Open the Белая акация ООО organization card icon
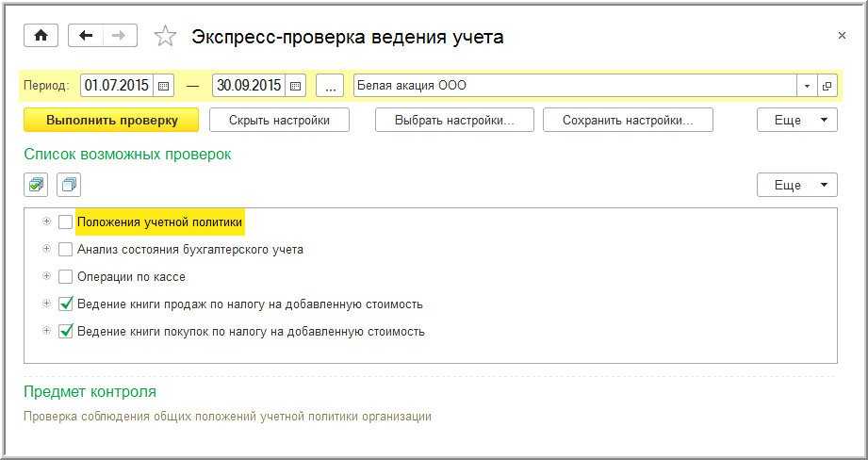The width and height of the screenshot is (868, 460). click(x=827, y=86)
